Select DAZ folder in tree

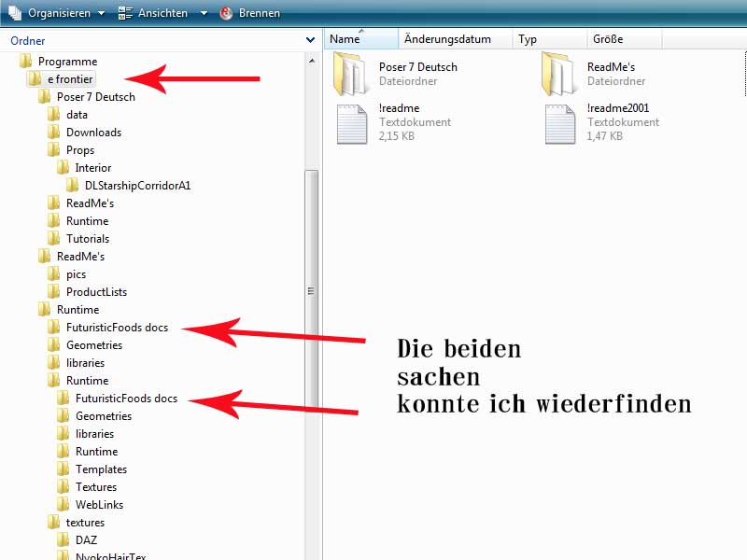(x=86, y=540)
